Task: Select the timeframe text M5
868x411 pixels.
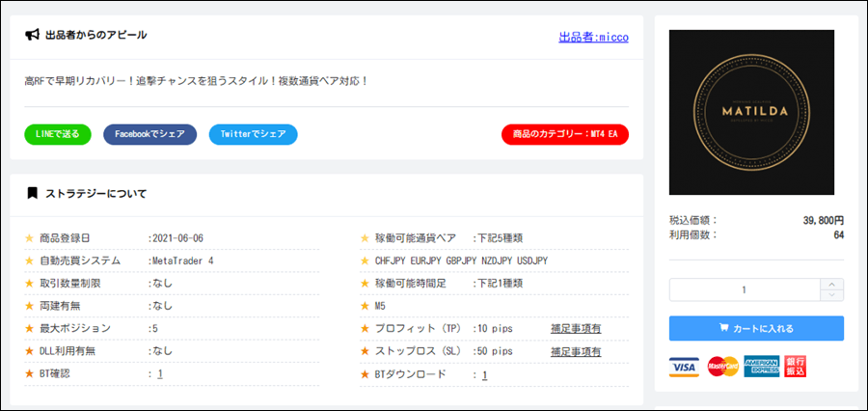Action: (380, 306)
